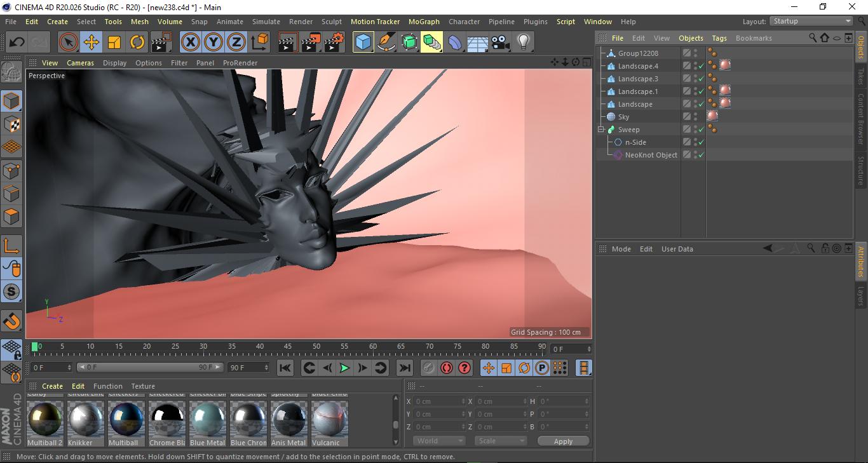Switch to Model mode in left palette
Screen dimensions: 868x463
[11, 101]
